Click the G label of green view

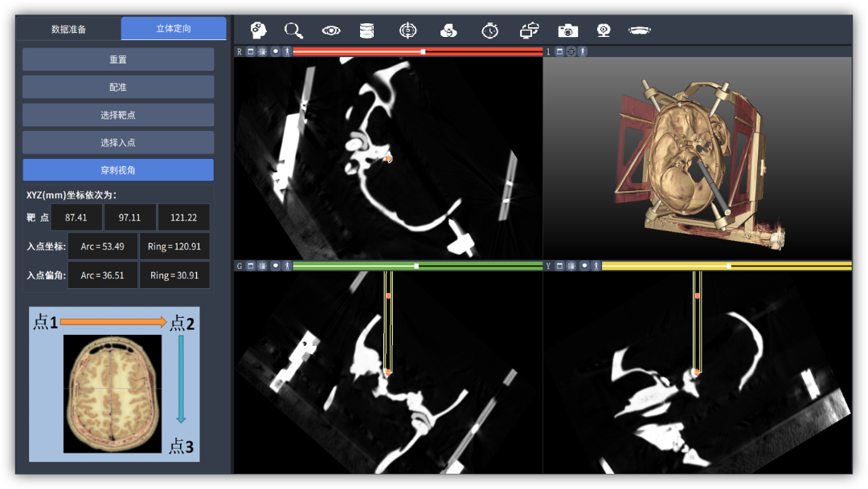240,266
